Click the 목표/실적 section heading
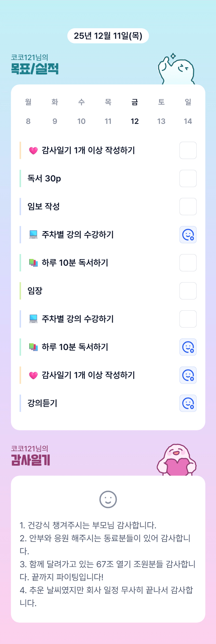 pos(34,69)
